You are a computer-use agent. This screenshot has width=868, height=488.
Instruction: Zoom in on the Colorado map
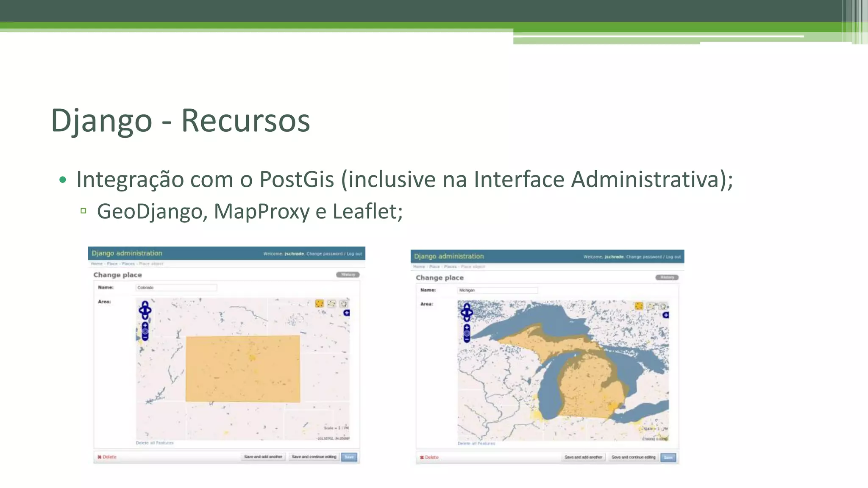click(x=145, y=325)
